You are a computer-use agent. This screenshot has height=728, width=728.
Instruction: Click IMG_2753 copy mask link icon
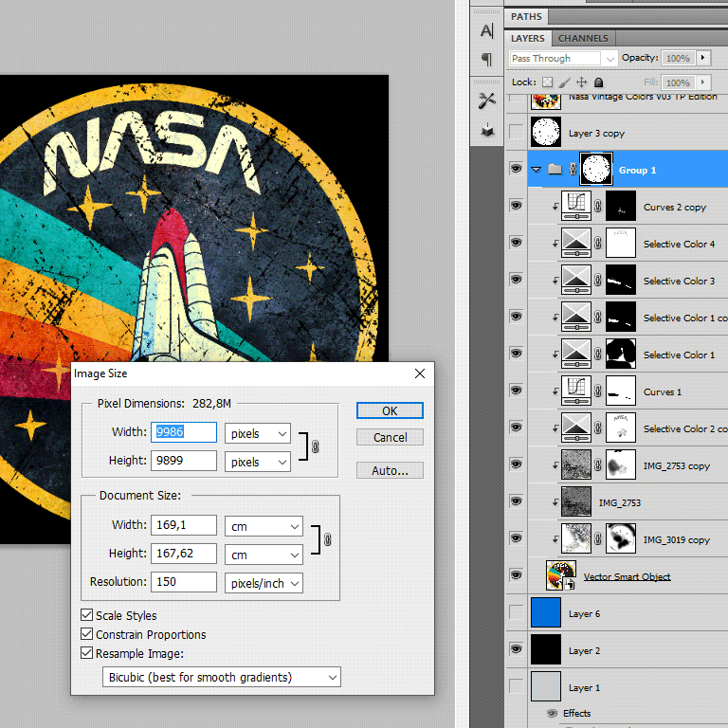click(598, 464)
